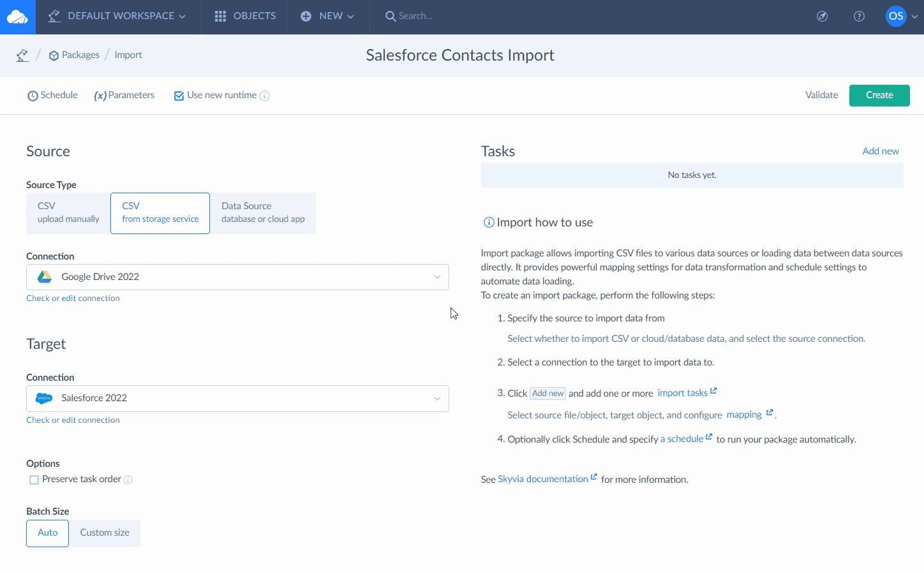The image size is (924, 574).
Task: Click the No tasks yet. text
Action: pyautogui.click(x=692, y=175)
